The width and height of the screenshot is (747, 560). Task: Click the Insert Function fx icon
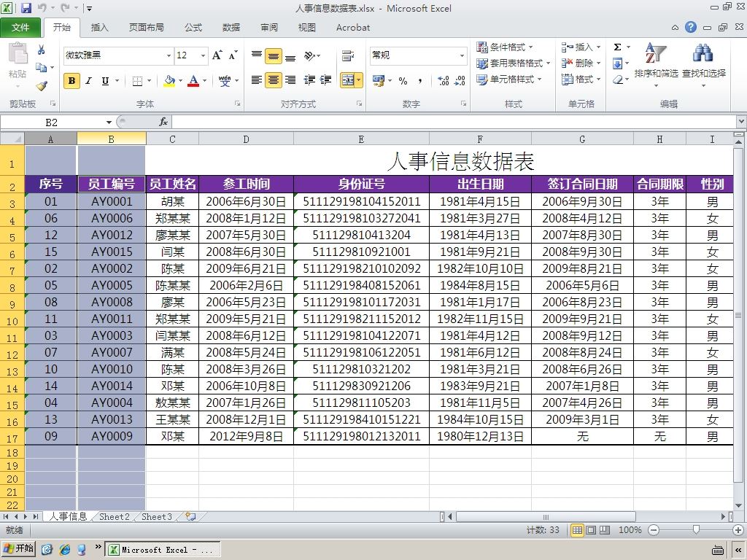163,122
